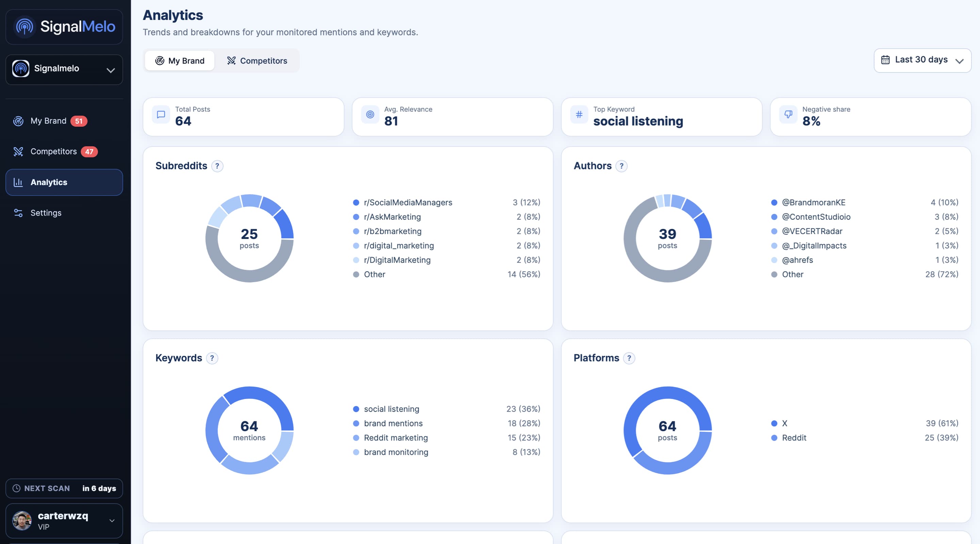Click the Platforms donut chart center
This screenshot has width=980, height=544.
[668, 430]
